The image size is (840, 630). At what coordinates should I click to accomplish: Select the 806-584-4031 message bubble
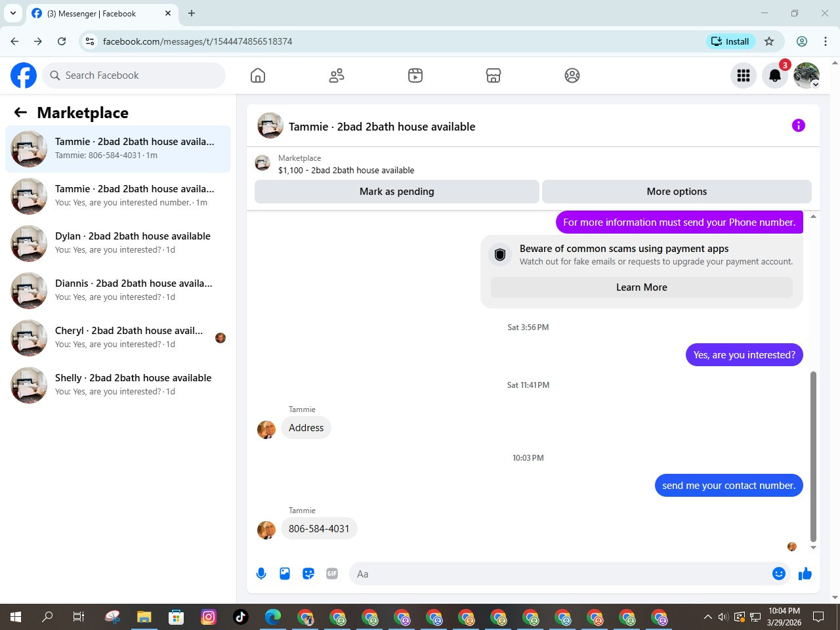(319, 529)
